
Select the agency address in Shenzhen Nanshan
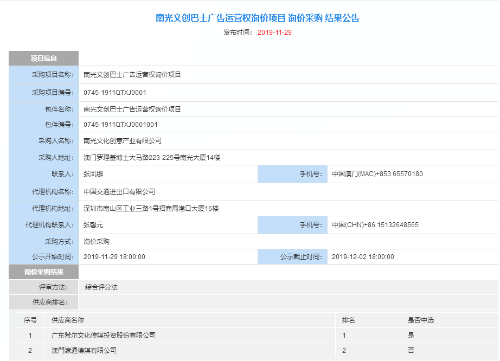pos(151,208)
